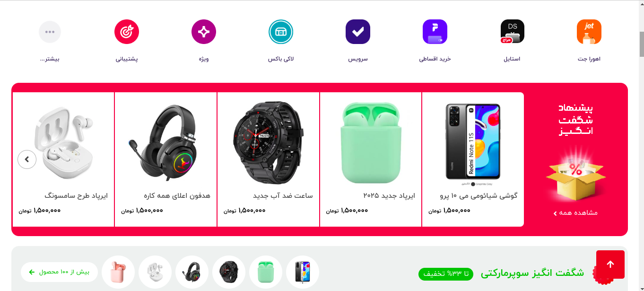Select the ساعت ضد آب جدید watch card

click(x=269, y=159)
